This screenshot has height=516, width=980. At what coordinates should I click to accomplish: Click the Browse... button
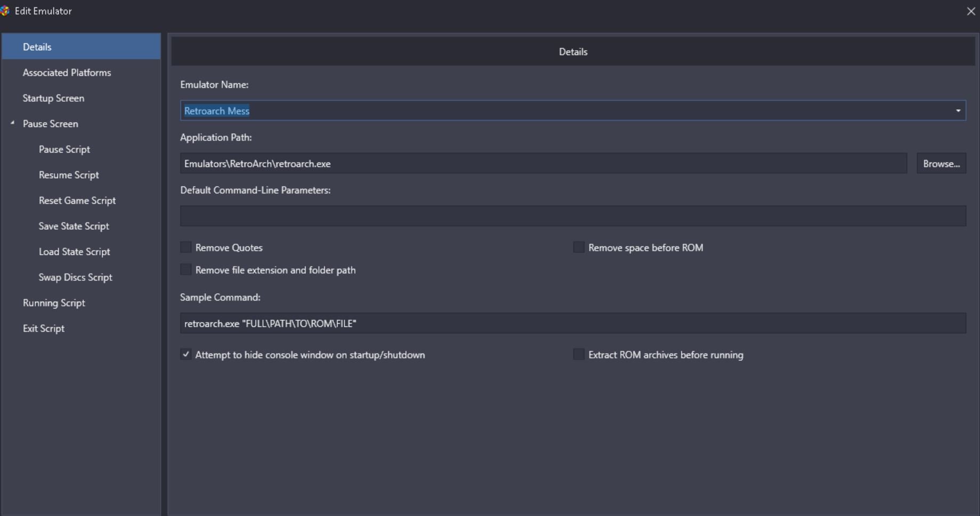click(941, 164)
